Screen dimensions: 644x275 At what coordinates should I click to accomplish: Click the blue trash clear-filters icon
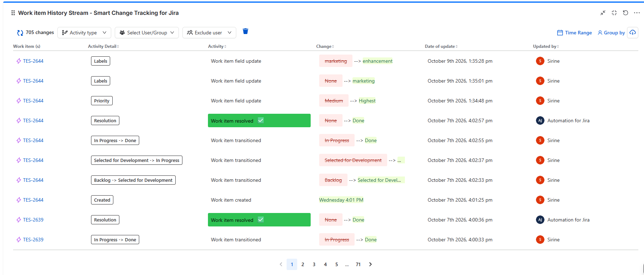(245, 32)
